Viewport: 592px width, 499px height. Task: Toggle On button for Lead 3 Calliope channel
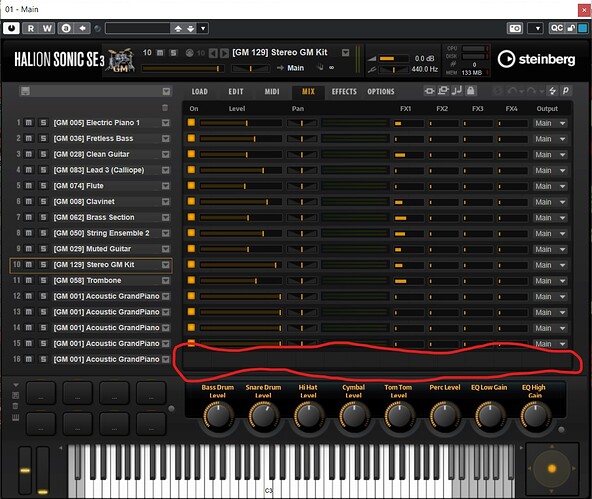[x=191, y=170]
